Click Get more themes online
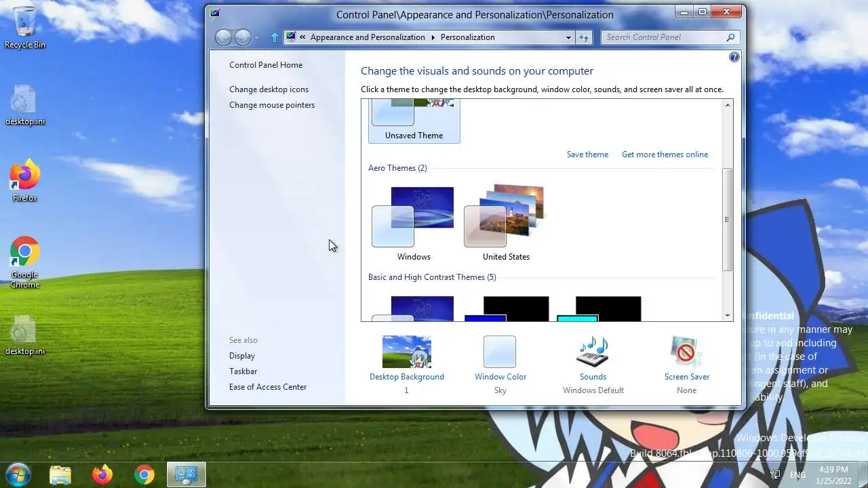868x488 pixels. [665, 155]
